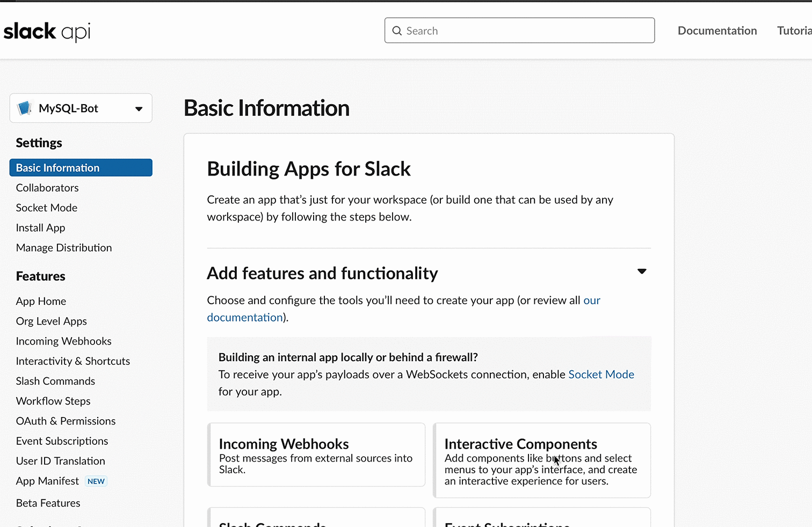Click the 'Settings' sidebar heading
Viewport: 812px width, 527px height.
[x=39, y=143]
